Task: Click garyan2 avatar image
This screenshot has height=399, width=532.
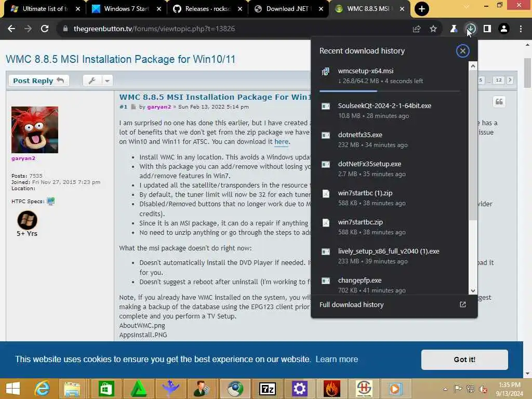Action: tap(35, 130)
